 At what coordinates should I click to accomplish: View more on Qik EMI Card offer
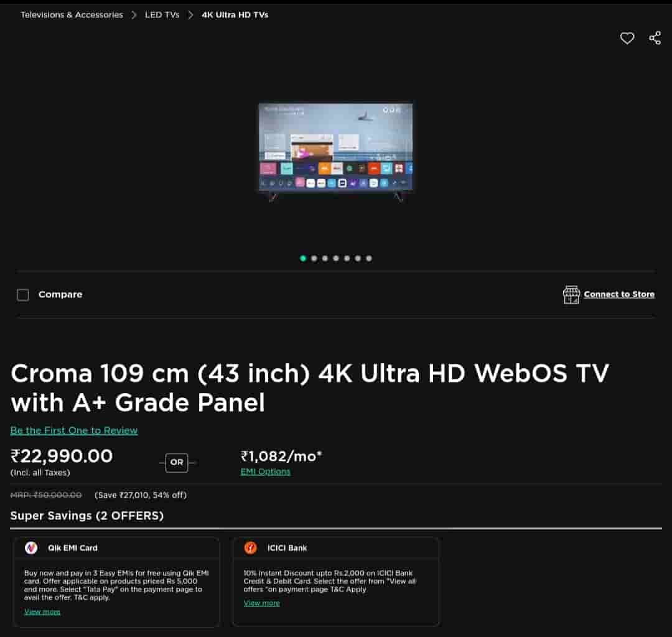[42, 611]
